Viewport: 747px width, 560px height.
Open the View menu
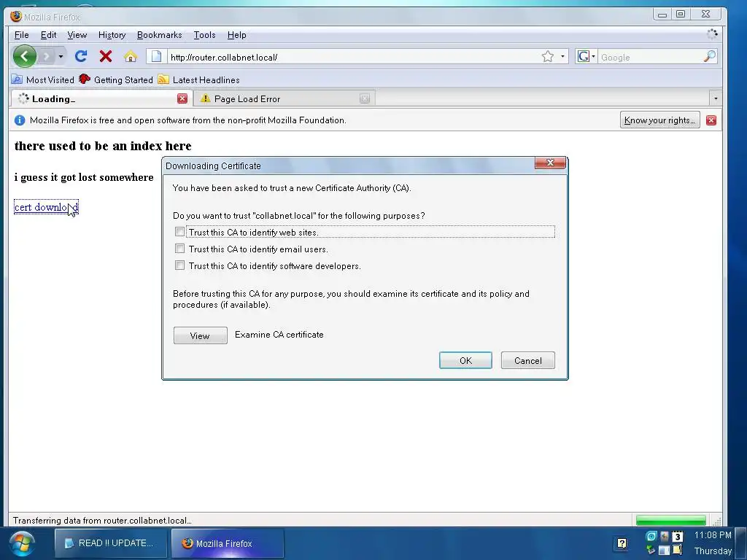[77, 35]
